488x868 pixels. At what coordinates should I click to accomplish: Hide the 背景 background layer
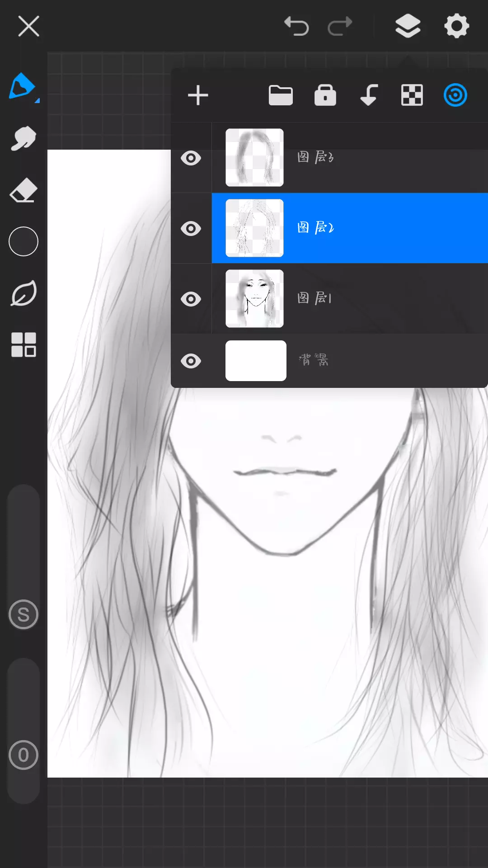(191, 361)
